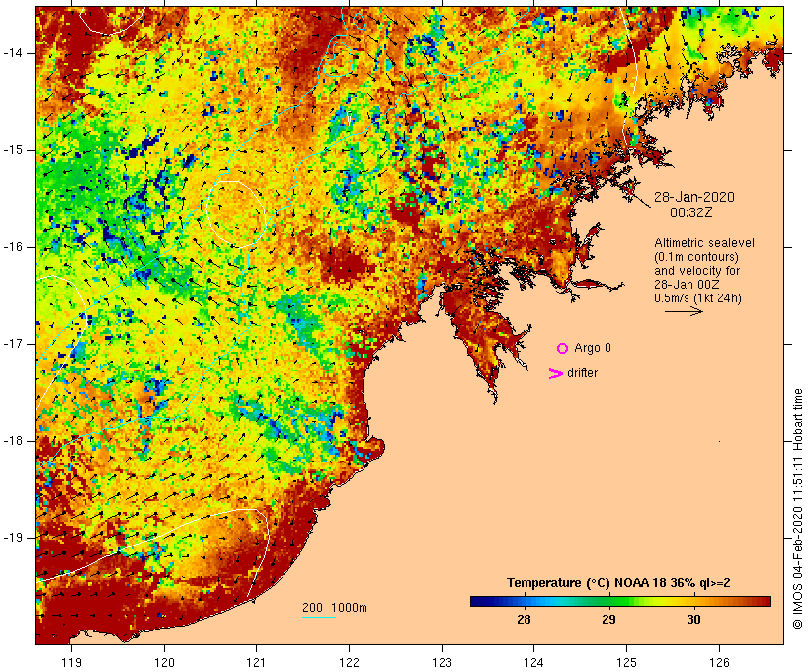
Task: Click the IMOS copyright timestamp text
Action: click(798, 509)
